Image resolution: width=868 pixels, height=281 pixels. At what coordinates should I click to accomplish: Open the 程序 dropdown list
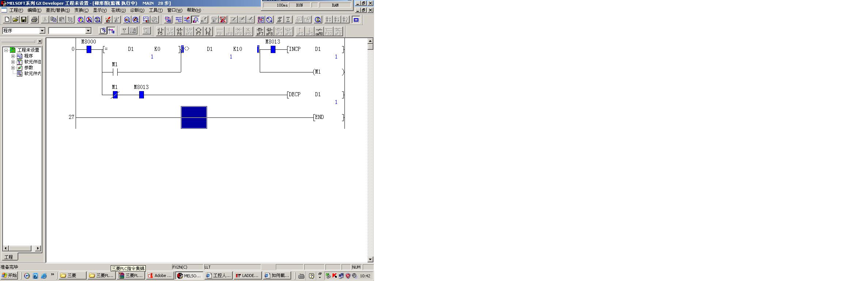pyautogui.click(x=42, y=31)
